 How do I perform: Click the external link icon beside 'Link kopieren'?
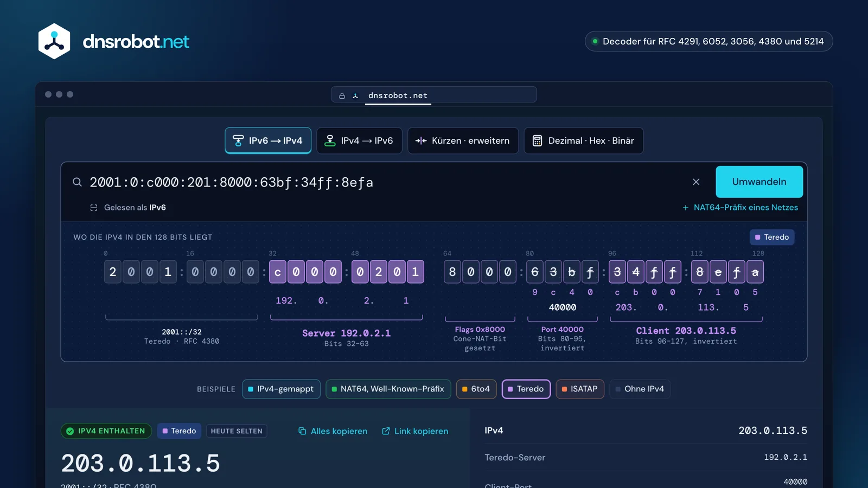click(x=386, y=431)
